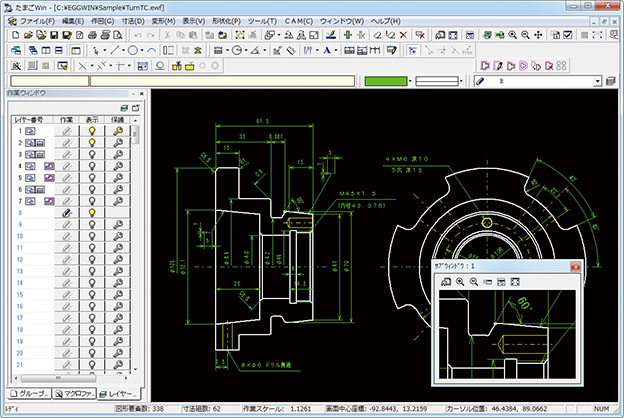Click the 保護 column header
The image size is (624, 418).
118,118
